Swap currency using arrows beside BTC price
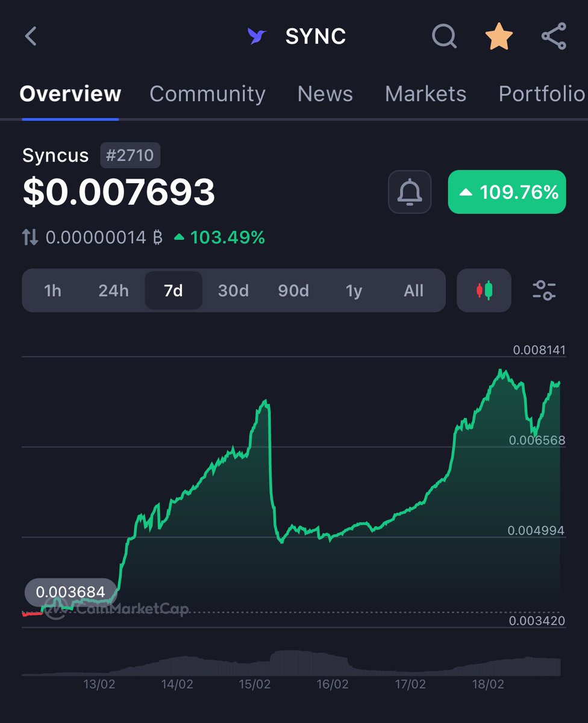The image size is (588, 723). point(30,237)
